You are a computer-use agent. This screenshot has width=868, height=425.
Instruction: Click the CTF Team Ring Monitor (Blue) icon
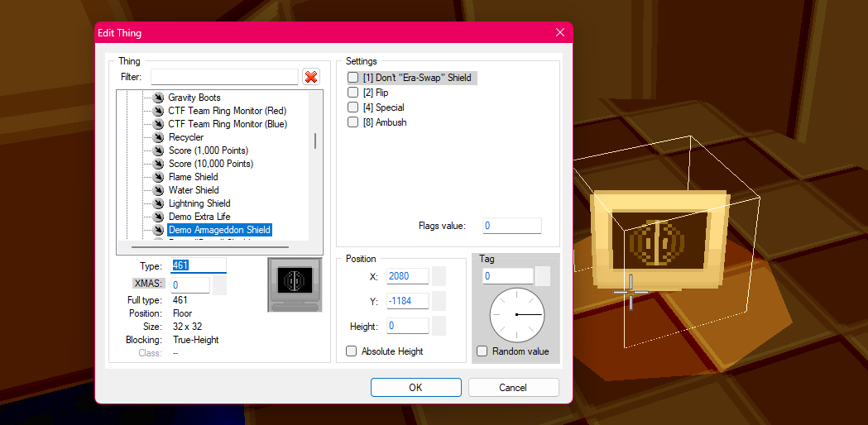(159, 124)
